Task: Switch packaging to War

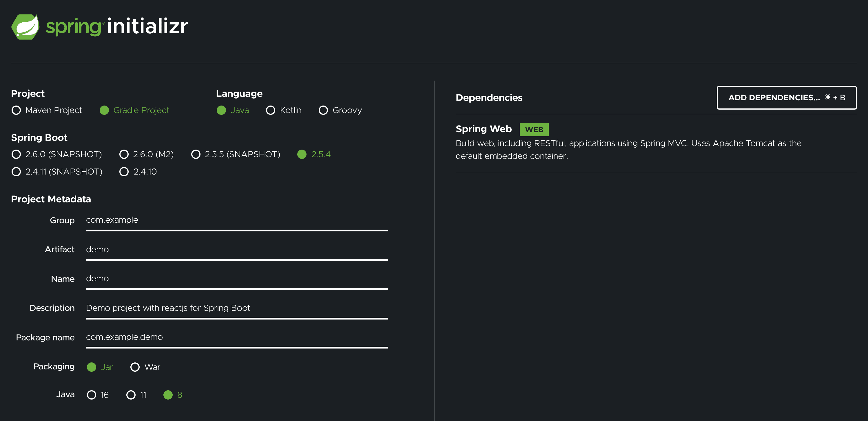Action: [x=135, y=367]
